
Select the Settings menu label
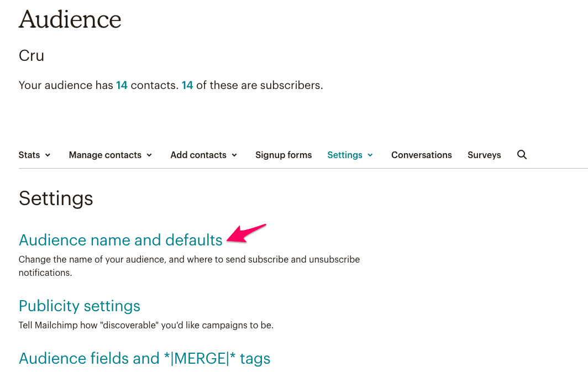pyautogui.click(x=345, y=155)
